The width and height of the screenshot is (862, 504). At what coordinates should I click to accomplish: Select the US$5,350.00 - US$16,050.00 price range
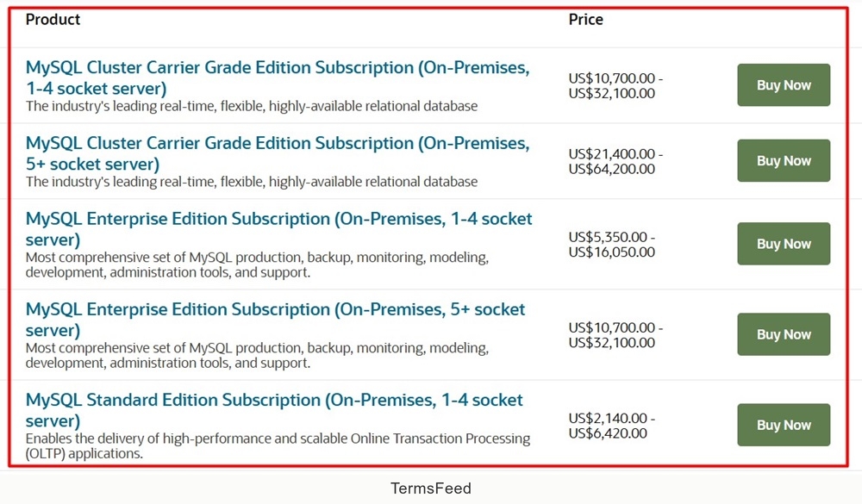click(x=612, y=245)
